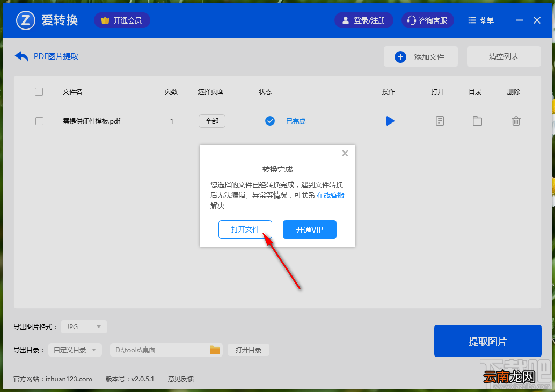Tick the checkbox for 需提供证件模板.pdf
Viewport: 555px width, 392px height.
[39, 121]
